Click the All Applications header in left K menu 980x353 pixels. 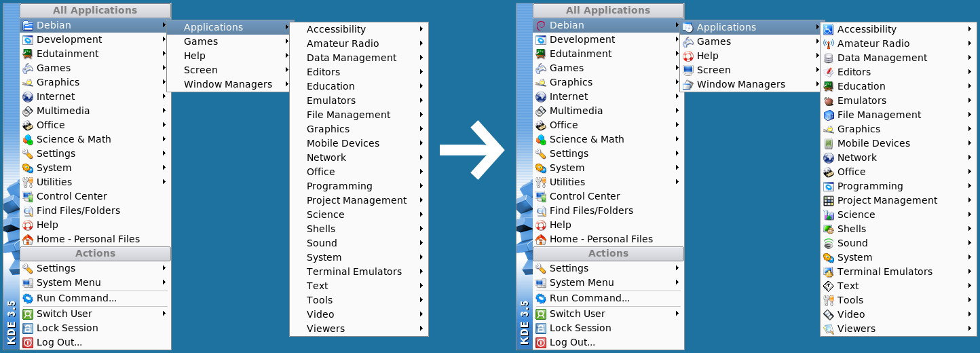95,10
